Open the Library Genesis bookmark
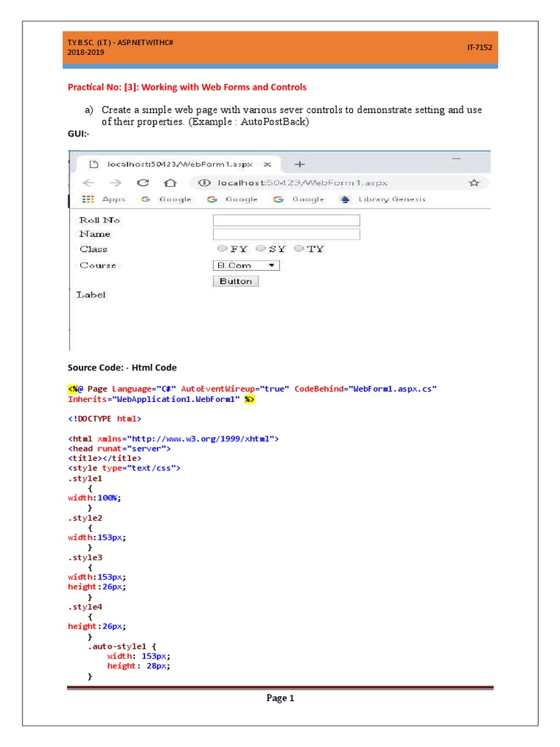 [x=383, y=199]
